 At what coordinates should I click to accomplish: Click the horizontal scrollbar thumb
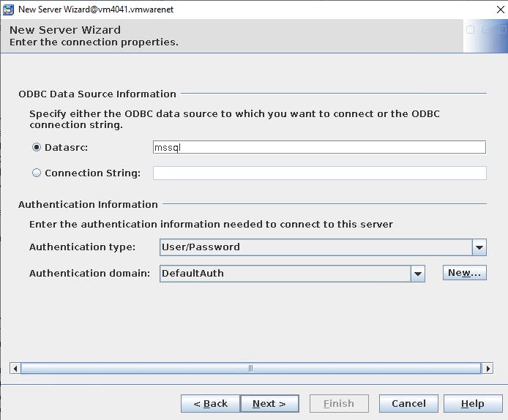250,368
